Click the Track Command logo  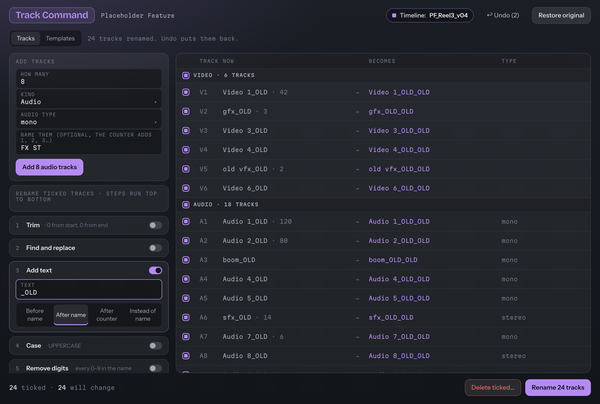(x=52, y=15)
